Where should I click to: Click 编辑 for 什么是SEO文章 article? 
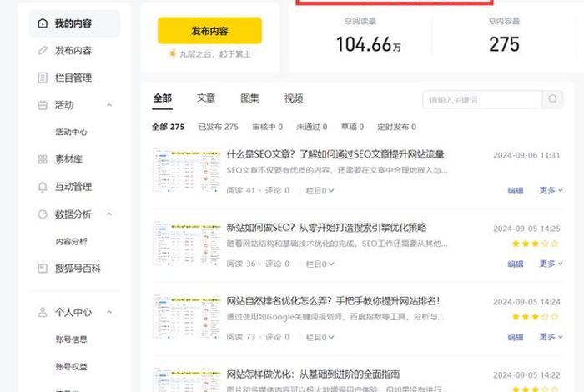point(516,191)
